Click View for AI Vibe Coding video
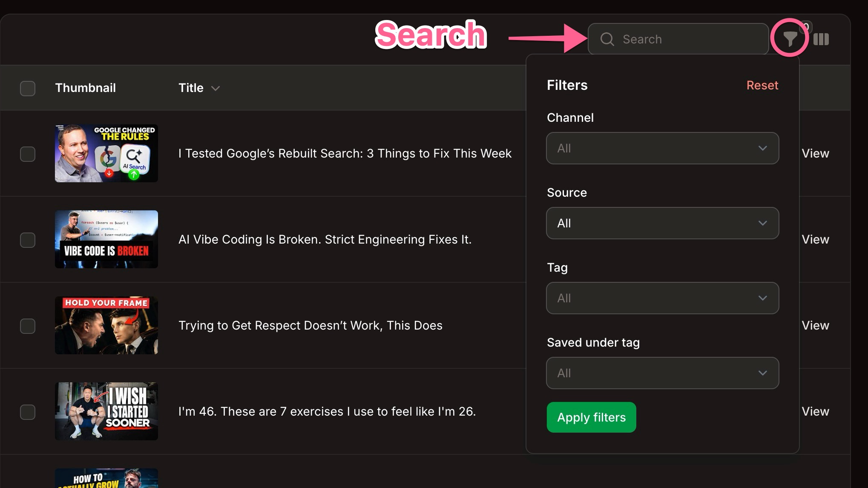 (x=815, y=239)
